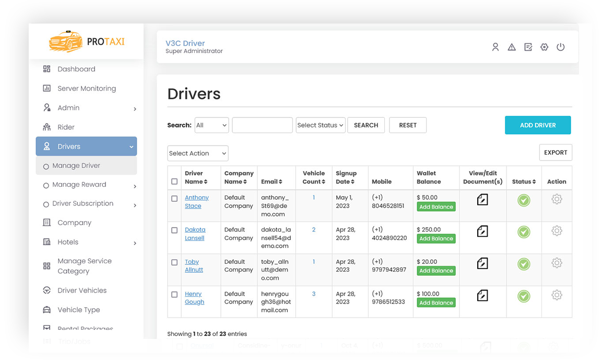The image size is (601, 364).
Task: Tick the checkbox for Henry Gough
Action: coord(174,295)
